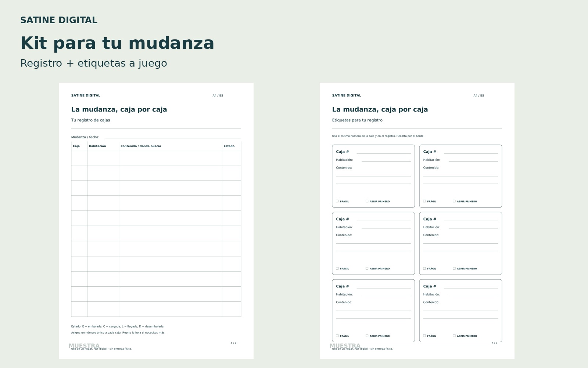Click the 'Caja #' line on the first label card

coord(384,153)
